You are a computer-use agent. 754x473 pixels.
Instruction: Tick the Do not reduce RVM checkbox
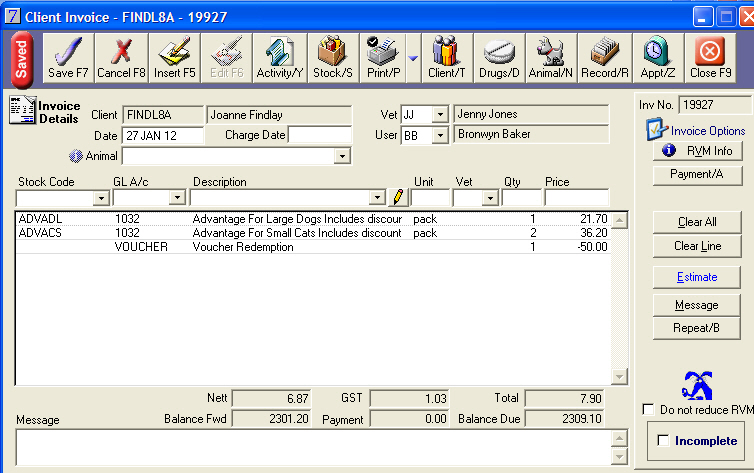click(x=648, y=410)
